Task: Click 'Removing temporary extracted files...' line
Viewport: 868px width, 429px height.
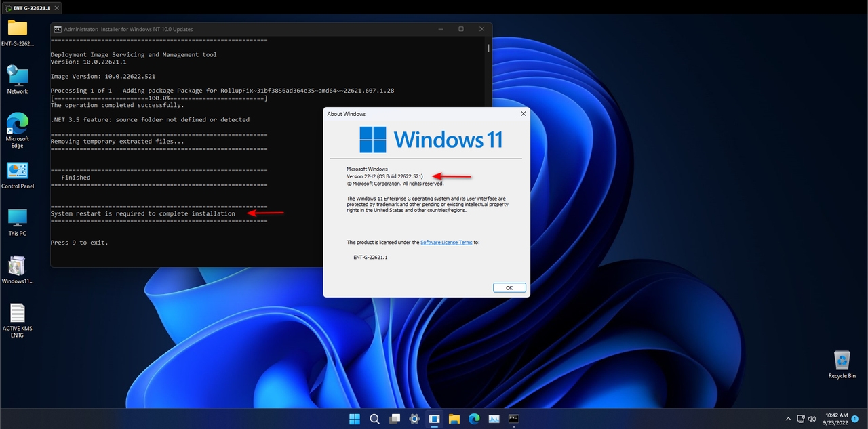Action: pyautogui.click(x=117, y=142)
